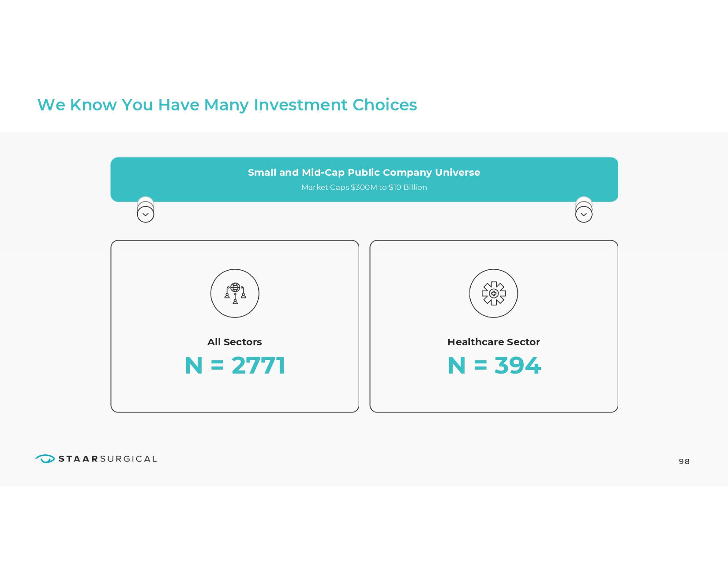Click empty space below N = 394 in card

pyautogui.click(x=494, y=395)
